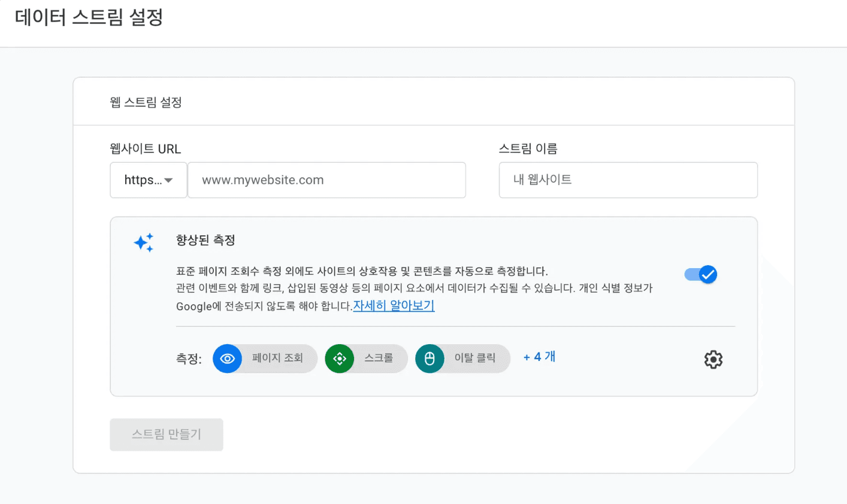The image size is (847, 504).
Task: Click the 측정: label
Action: coord(189,359)
